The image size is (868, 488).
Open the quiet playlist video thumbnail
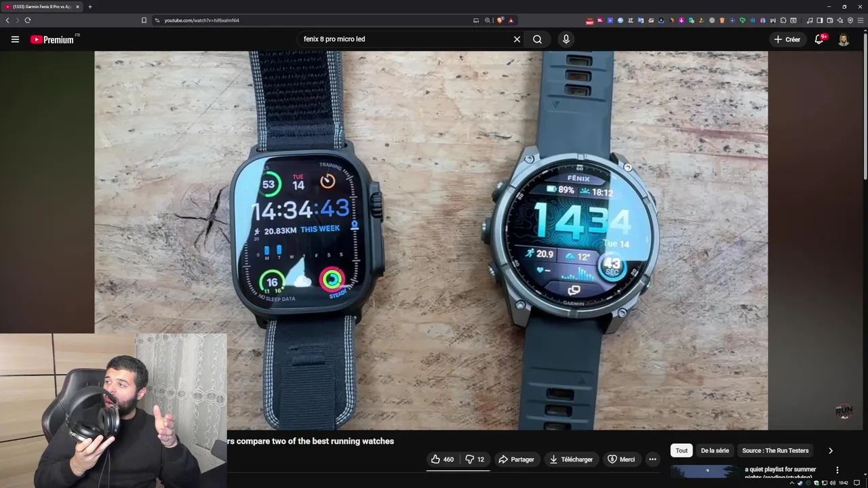point(705,470)
